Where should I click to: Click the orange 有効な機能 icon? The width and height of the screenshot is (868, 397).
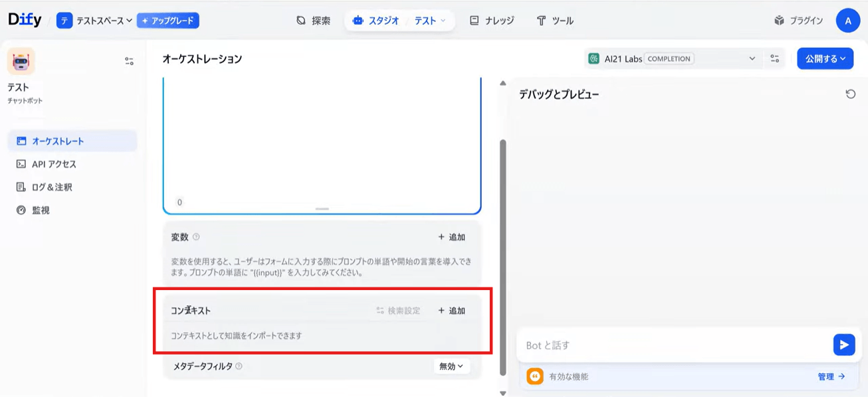coord(535,376)
